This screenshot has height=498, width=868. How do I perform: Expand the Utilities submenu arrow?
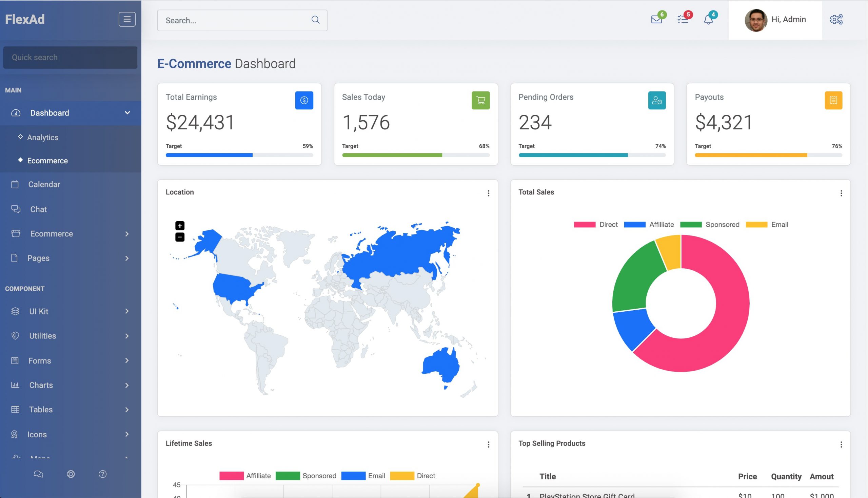pos(127,336)
